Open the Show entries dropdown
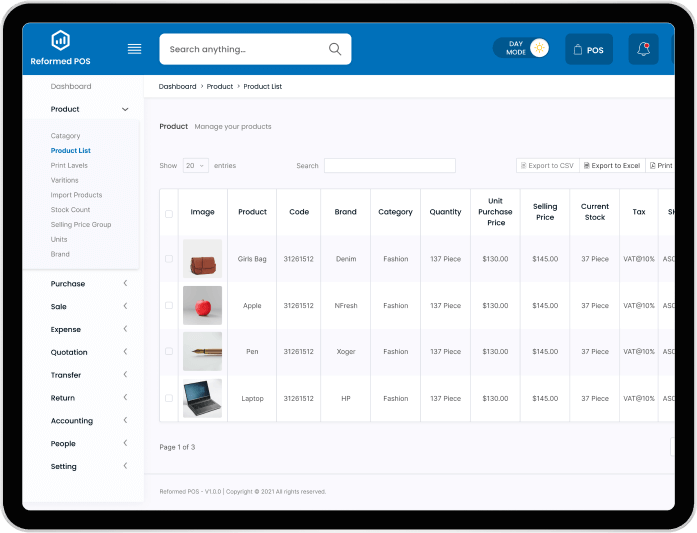Screen dimensions: 697x533 tap(195, 166)
